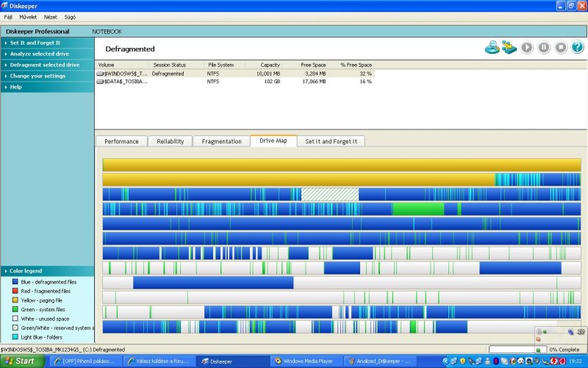Open the Fájl menu
Viewport: 588px width, 368px height.
(x=8, y=17)
